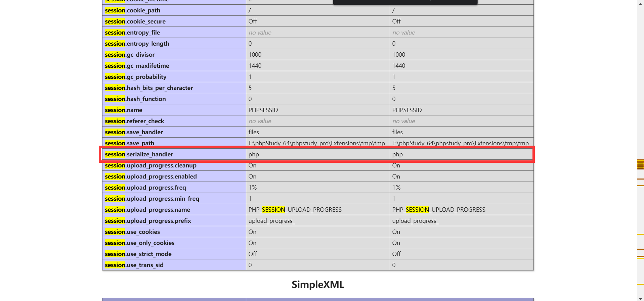This screenshot has width=644, height=301.
Task: Click master value 1000 for gc_divisor
Action: 399,55
